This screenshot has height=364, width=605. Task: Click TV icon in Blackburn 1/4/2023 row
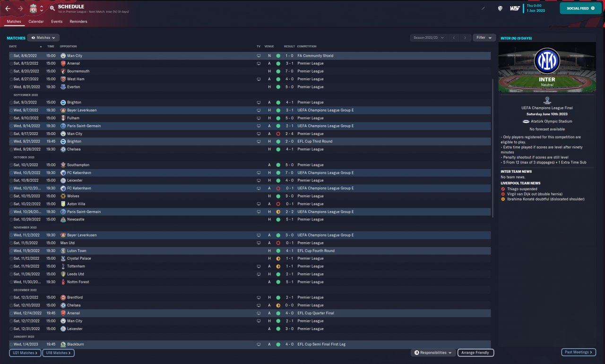tap(259, 344)
